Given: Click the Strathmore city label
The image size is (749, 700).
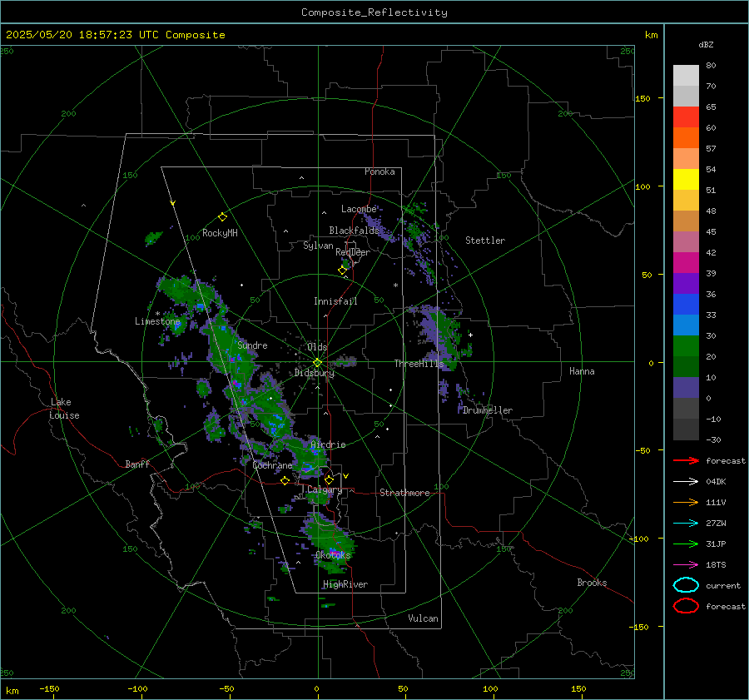Looking at the screenshot, I should [404, 493].
